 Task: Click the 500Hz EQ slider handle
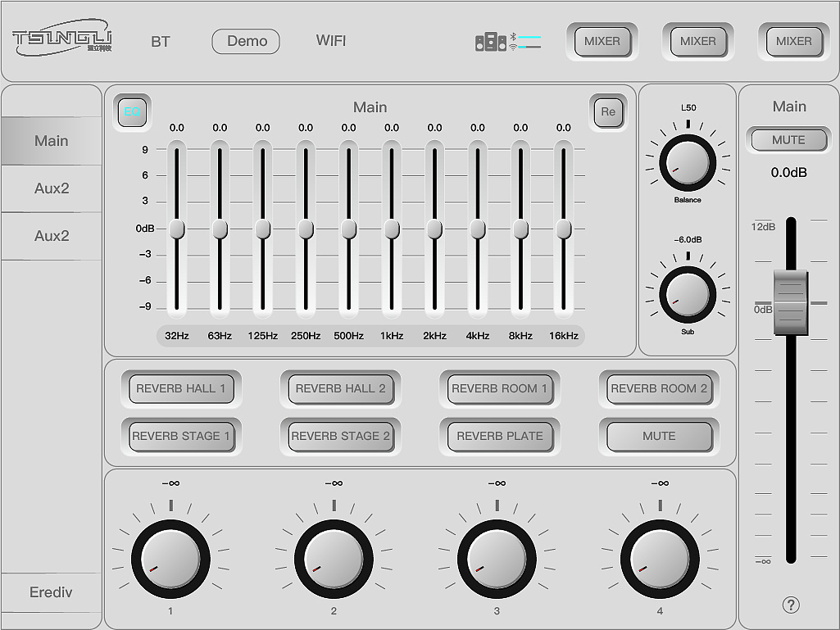(349, 229)
